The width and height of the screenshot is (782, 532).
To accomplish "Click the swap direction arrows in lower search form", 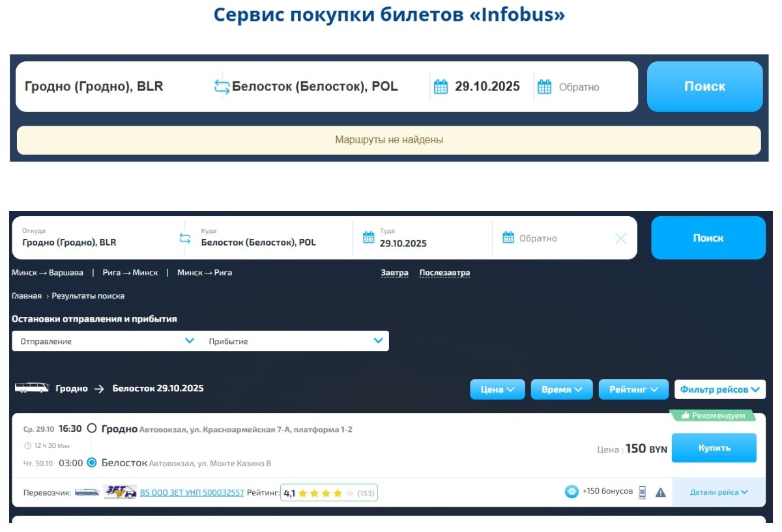I will point(185,238).
